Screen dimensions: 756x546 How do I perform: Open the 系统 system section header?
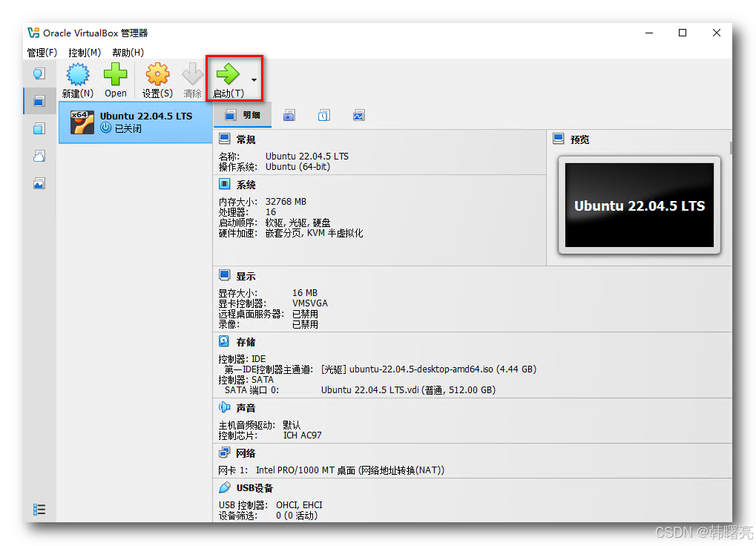[x=246, y=185]
